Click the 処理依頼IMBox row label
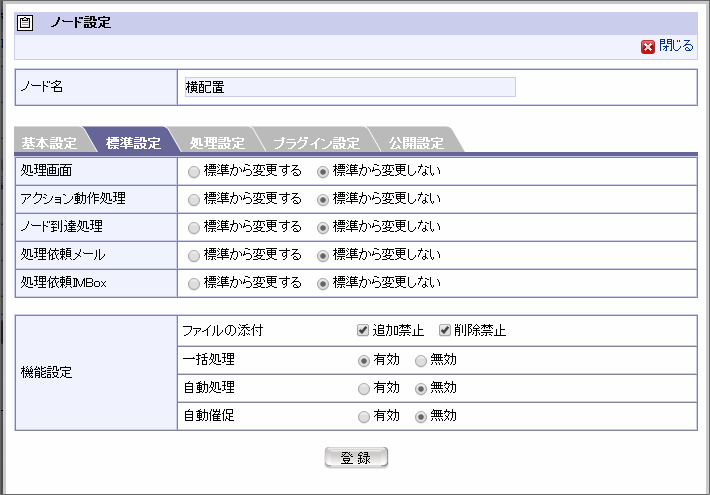Screen dimensions: 710x495 tap(63, 283)
